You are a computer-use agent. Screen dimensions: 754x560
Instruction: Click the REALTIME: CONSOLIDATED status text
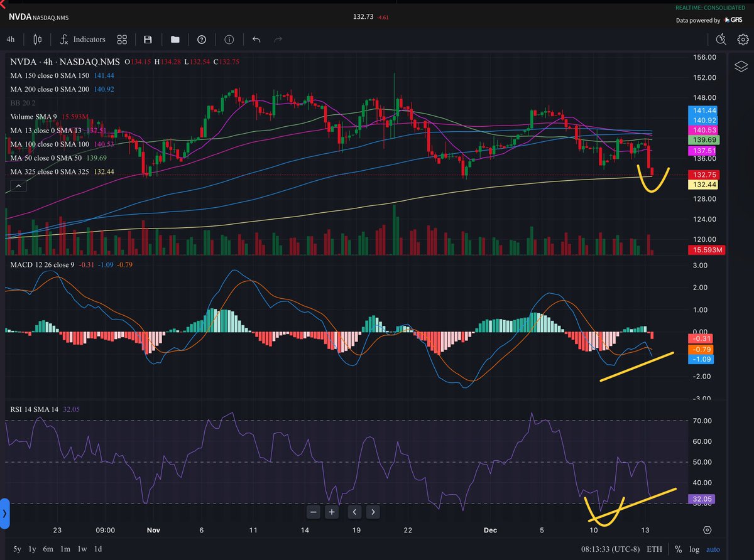(x=711, y=8)
